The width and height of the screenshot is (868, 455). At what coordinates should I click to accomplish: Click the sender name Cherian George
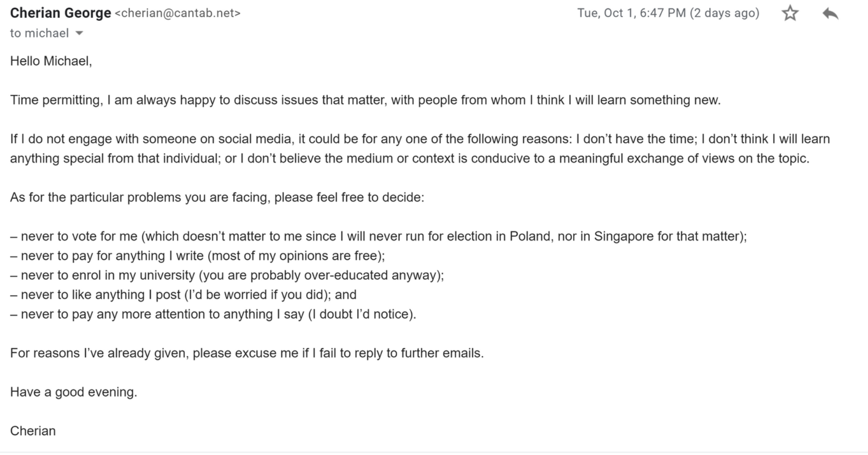(60, 13)
